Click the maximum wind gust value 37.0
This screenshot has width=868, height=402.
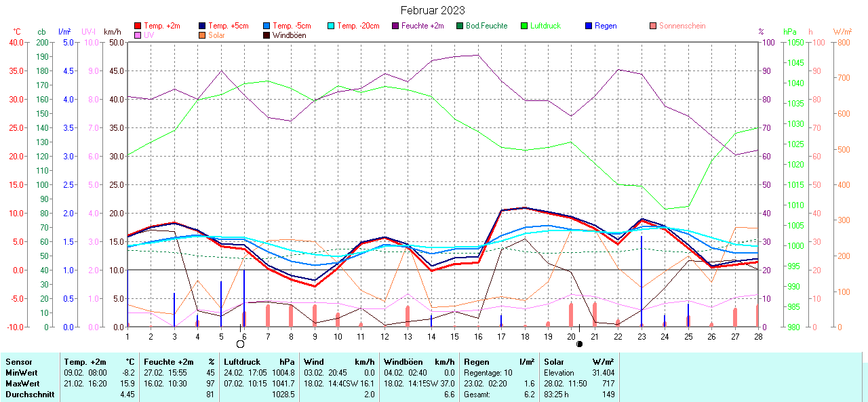point(446,384)
